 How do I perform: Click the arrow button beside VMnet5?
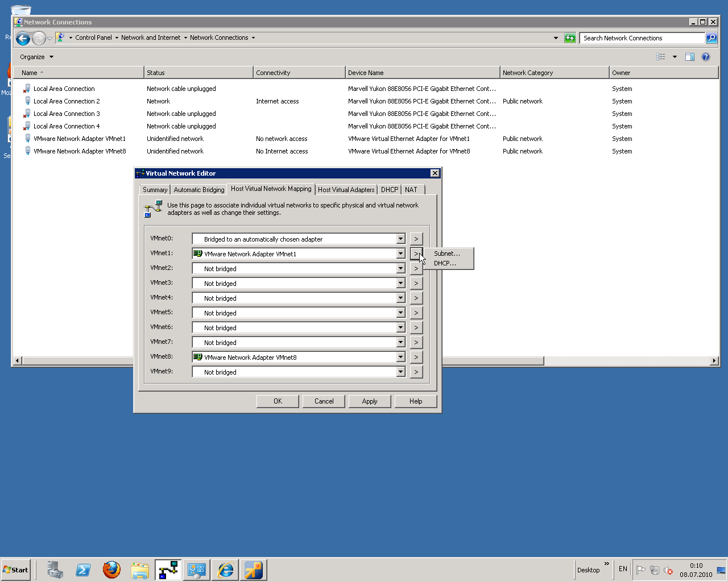pyautogui.click(x=416, y=313)
